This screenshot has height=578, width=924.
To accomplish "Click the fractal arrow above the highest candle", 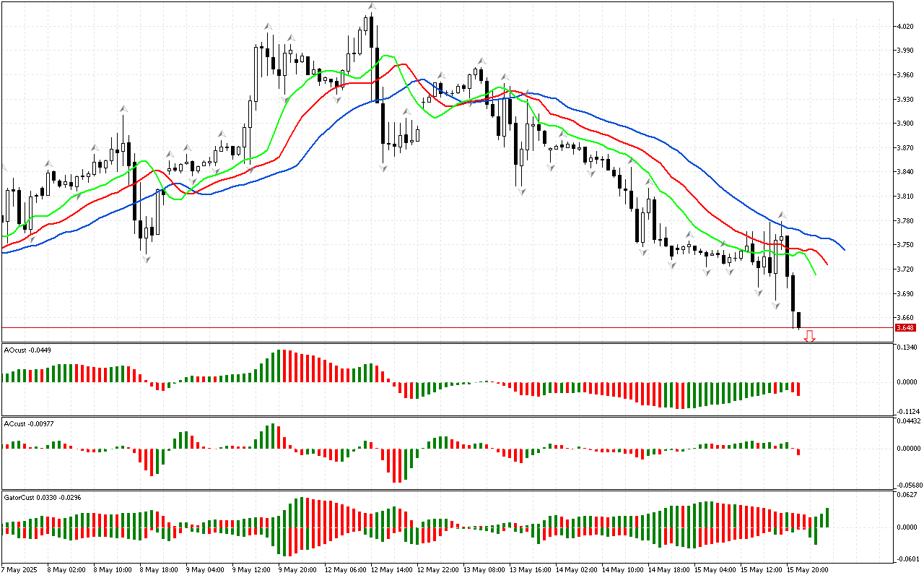I will click(371, 7).
